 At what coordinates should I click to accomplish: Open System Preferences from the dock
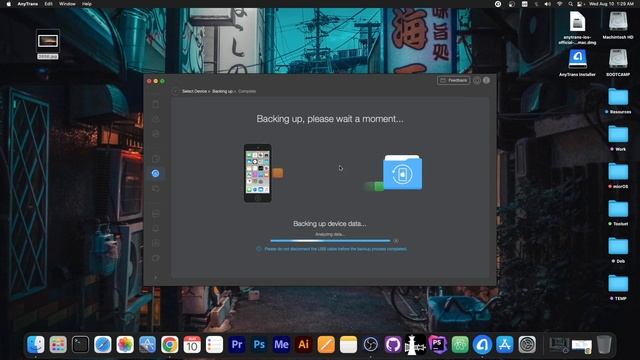527,344
